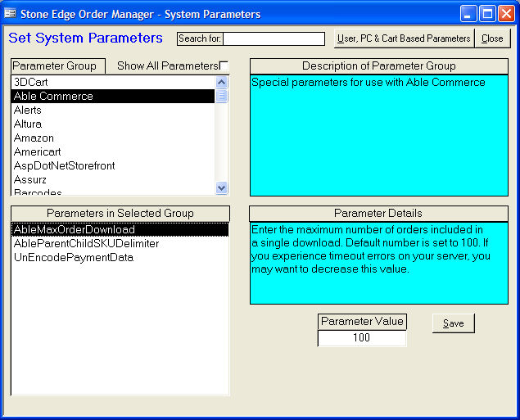Click the Parameters in Selected Group header
The height and width of the screenshot is (420, 520).
[x=120, y=213]
